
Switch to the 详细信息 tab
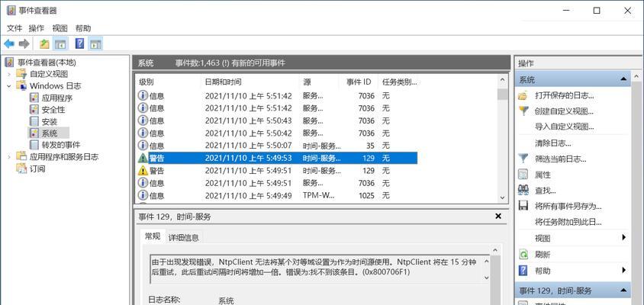tap(184, 237)
